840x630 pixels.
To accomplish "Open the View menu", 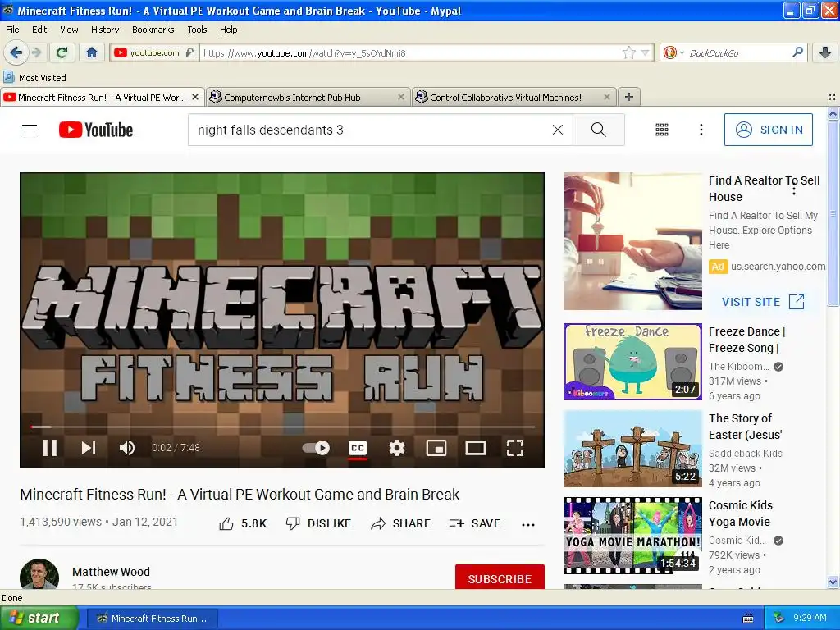I will tap(69, 30).
